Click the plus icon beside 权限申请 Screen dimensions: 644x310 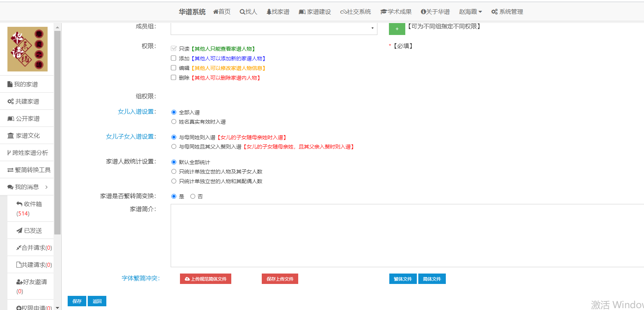click(x=19, y=308)
